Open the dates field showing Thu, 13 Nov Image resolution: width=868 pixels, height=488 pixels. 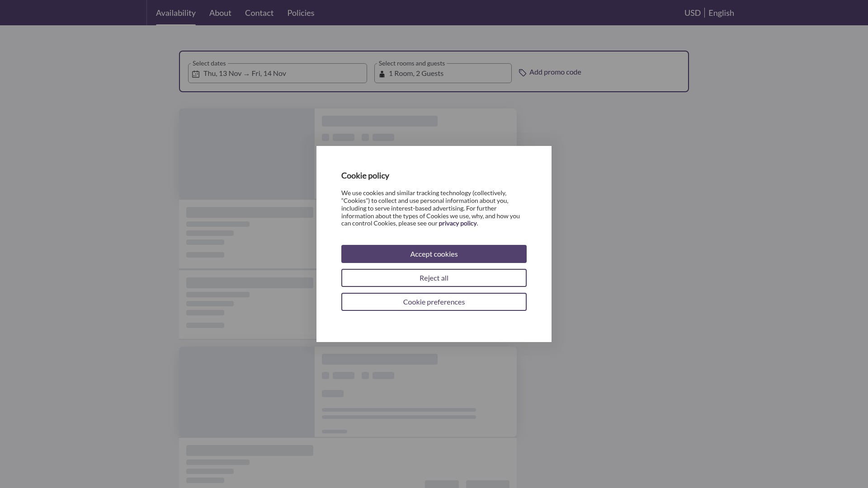coord(278,73)
